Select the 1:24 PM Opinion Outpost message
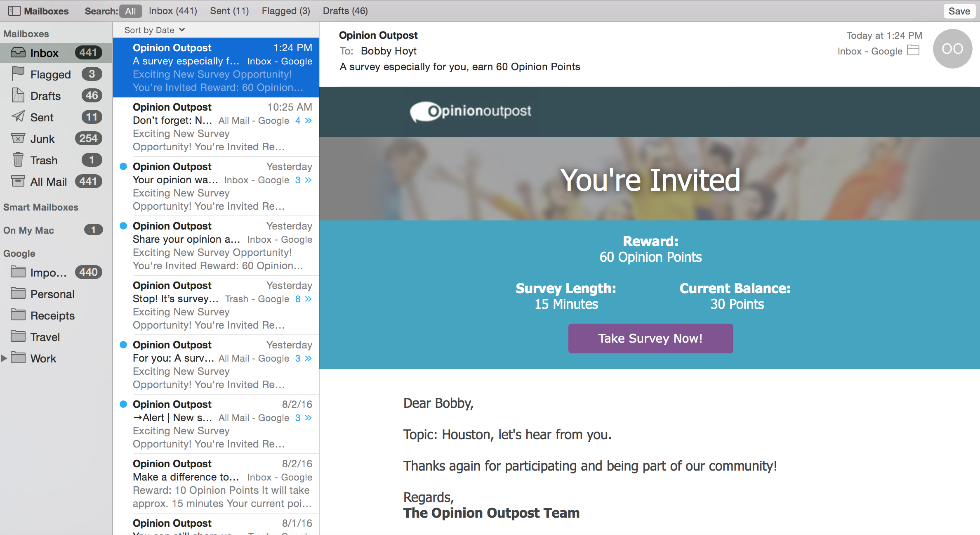Viewport: 980px width, 535px height. coord(216,67)
